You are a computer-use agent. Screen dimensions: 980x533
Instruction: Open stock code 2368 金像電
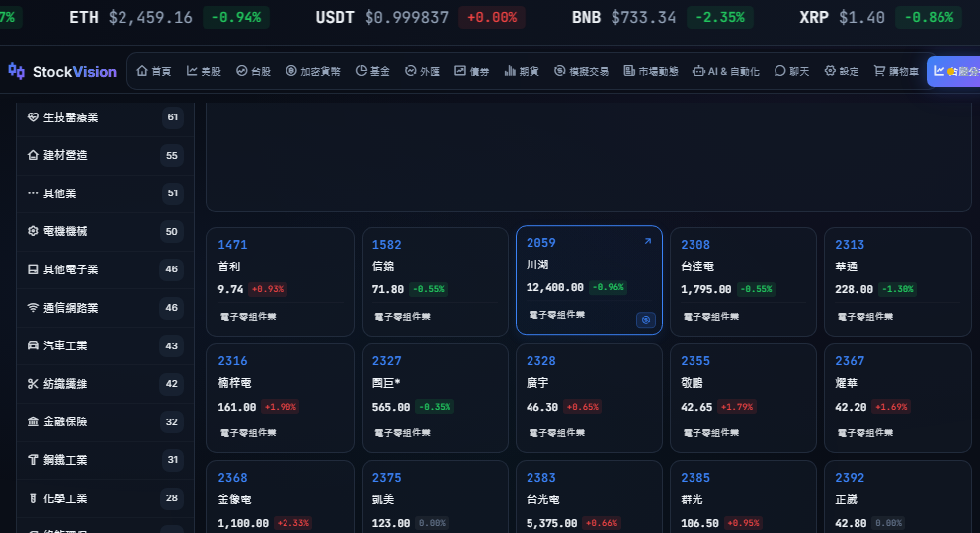pos(232,478)
